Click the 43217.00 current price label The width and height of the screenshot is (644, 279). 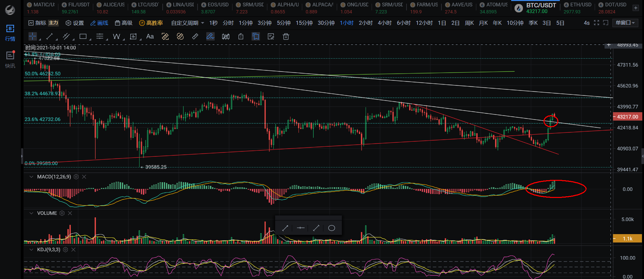pos(627,117)
